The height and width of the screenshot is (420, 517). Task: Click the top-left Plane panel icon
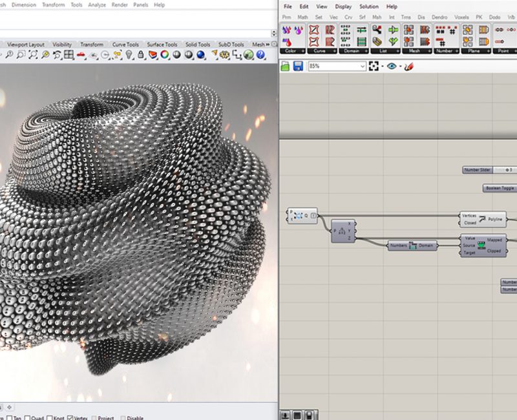[x=467, y=30]
